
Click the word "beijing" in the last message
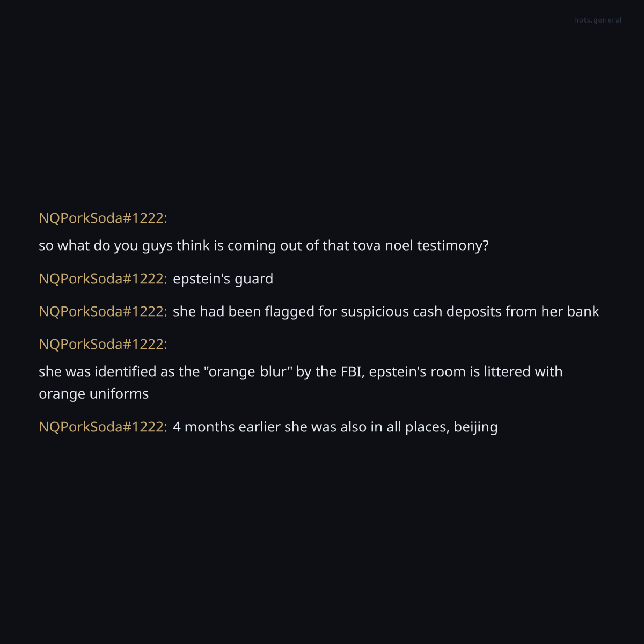click(x=475, y=427)
